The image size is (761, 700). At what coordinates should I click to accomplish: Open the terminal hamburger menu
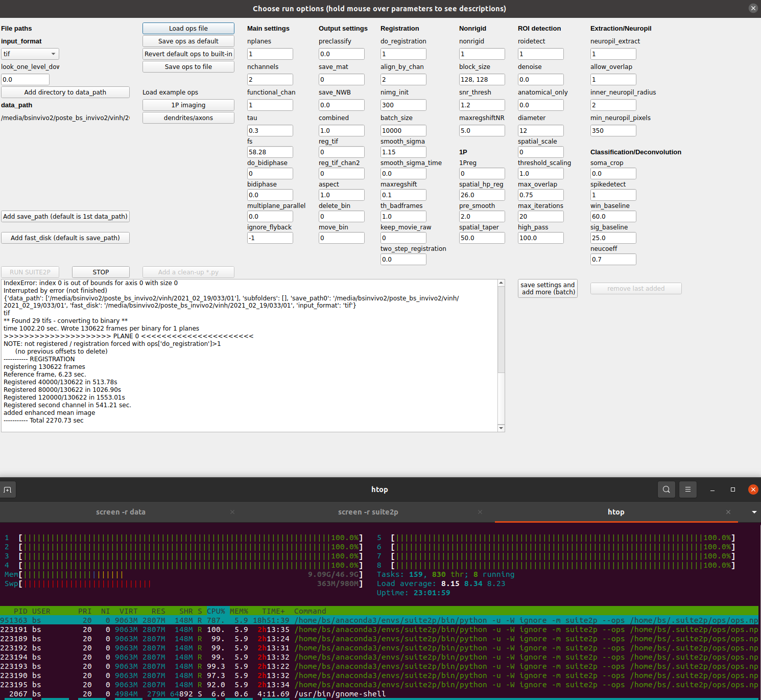click(687, 489)
